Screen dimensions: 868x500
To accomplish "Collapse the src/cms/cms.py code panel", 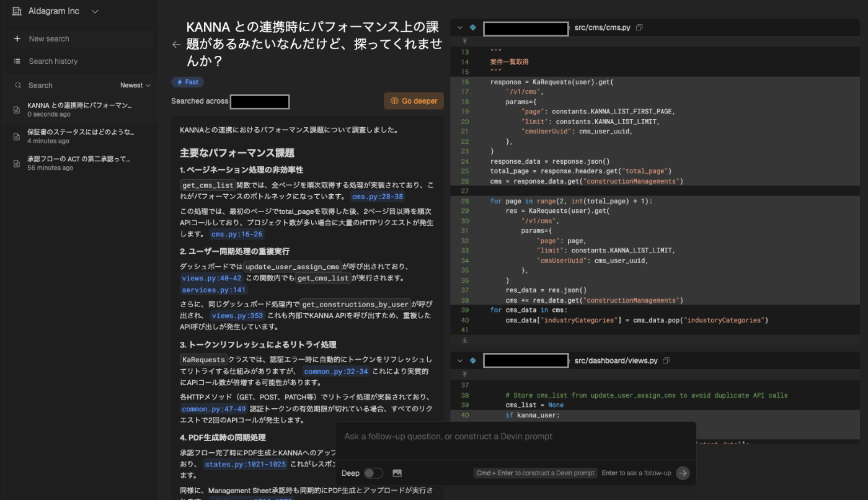I will [460, 28].
